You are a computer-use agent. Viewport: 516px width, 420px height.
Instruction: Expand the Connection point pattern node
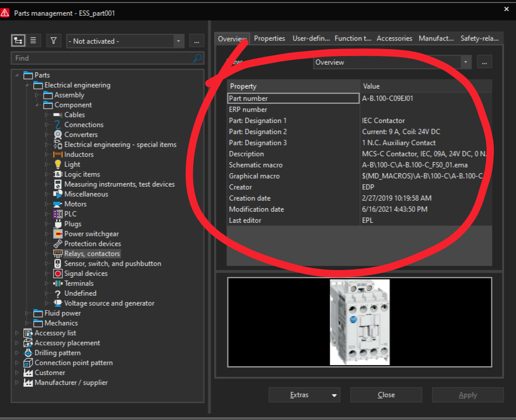17,363
